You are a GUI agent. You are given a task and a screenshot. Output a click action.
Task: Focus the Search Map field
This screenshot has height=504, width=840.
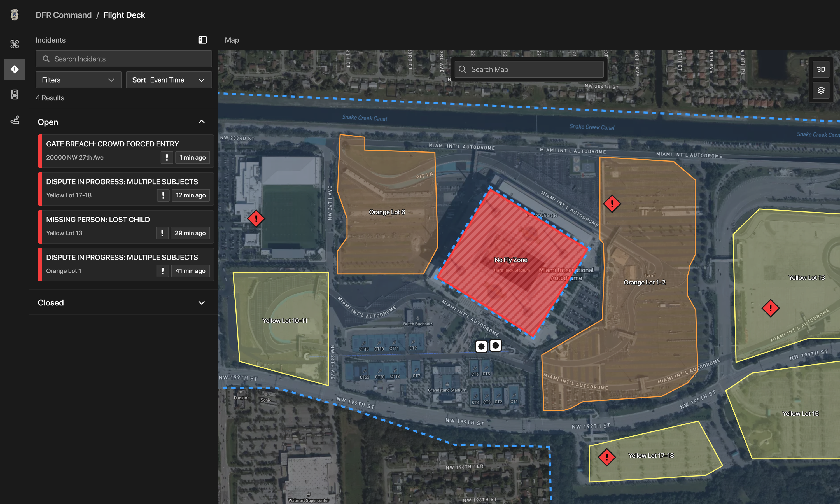[x=529, y=70]
